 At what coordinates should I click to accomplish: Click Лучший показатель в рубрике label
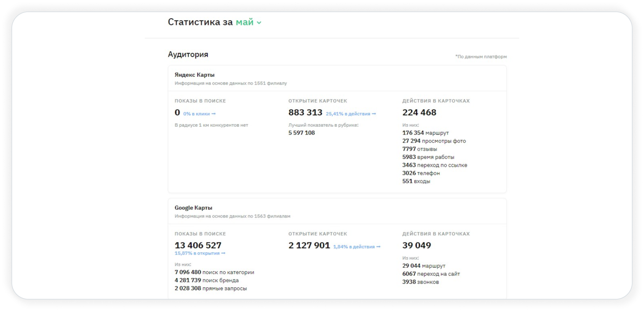pos(323,125)
